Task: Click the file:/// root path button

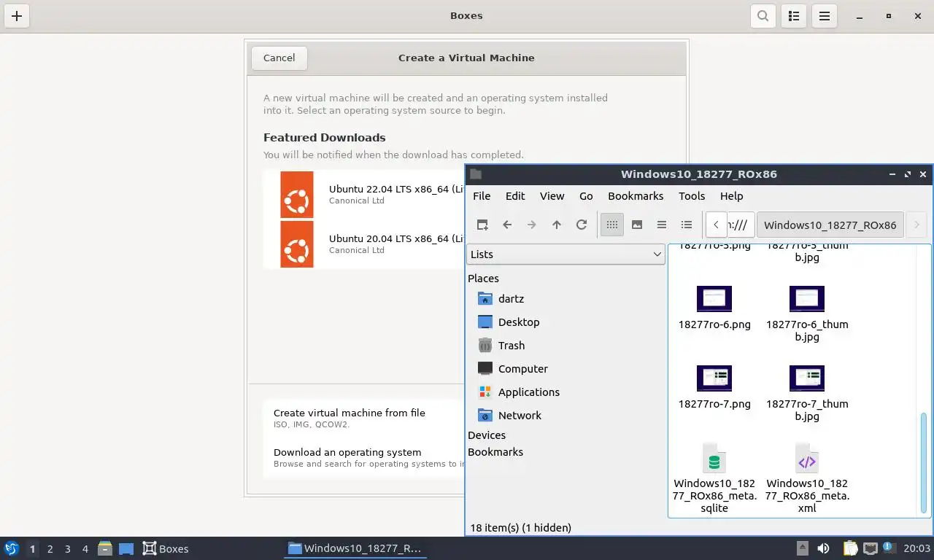Action: [740, 225]
